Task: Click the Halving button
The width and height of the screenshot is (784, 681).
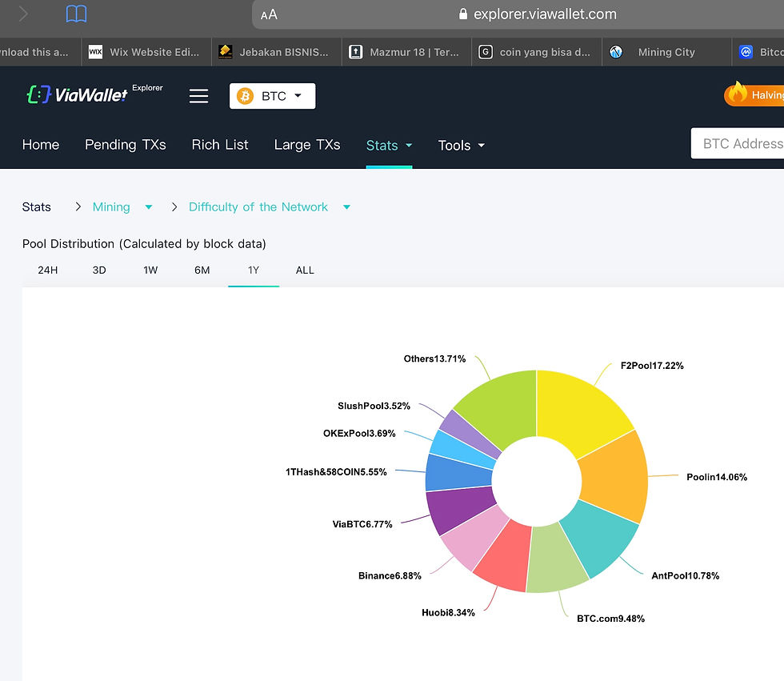Action: pos(754,94)
